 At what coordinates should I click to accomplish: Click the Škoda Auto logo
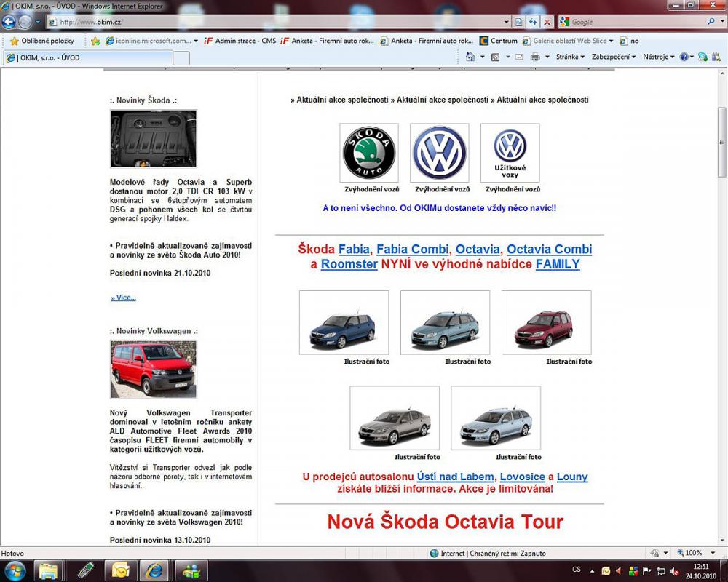(x=369, y=153)
